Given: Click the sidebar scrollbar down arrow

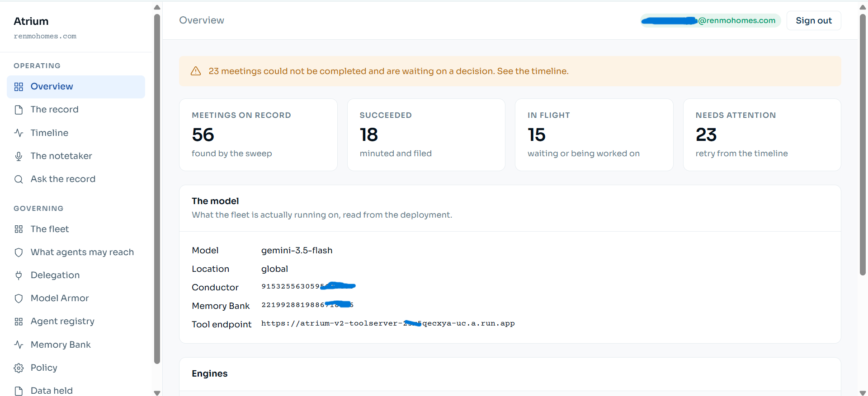Looking at the screenshot, I should pyautogui.click(x=157, y=393).
